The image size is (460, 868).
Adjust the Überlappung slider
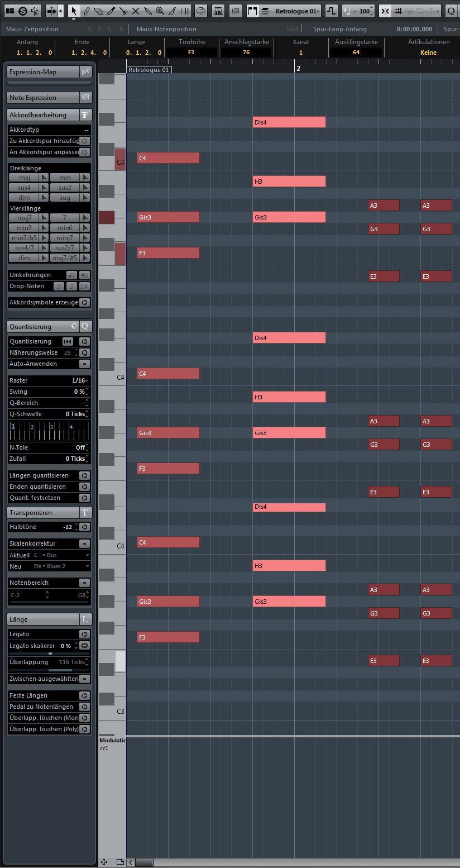[50, 669]
